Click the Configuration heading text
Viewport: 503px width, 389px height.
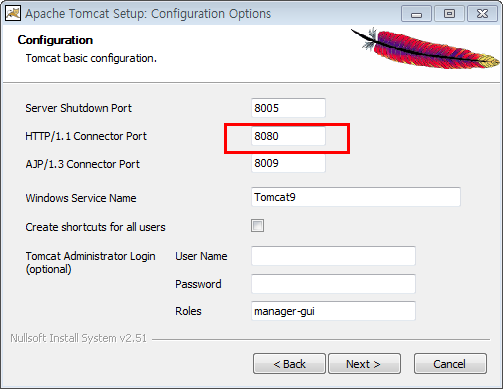click(x=55, y=40)
